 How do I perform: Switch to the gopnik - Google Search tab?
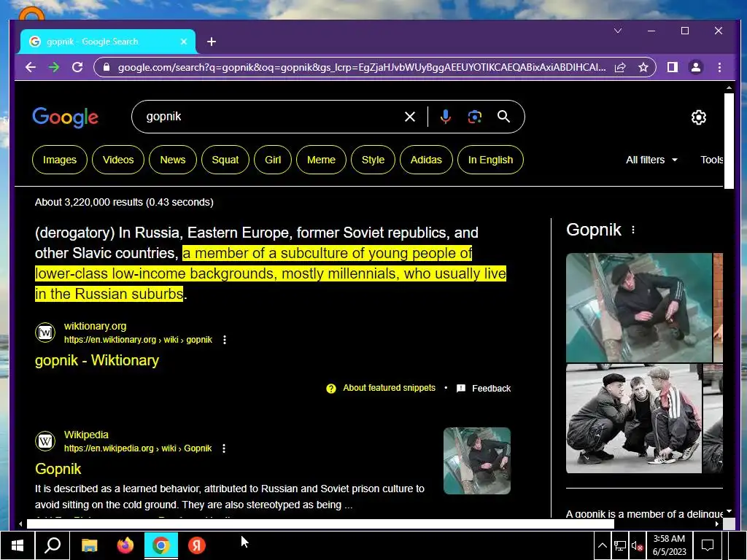[x=108, y=42]
